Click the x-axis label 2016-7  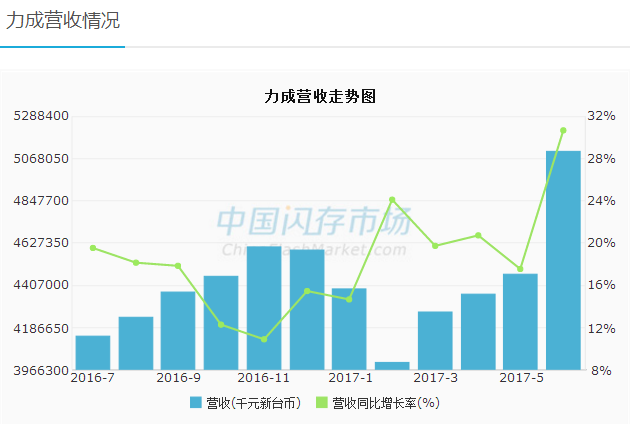pos(92,378)
